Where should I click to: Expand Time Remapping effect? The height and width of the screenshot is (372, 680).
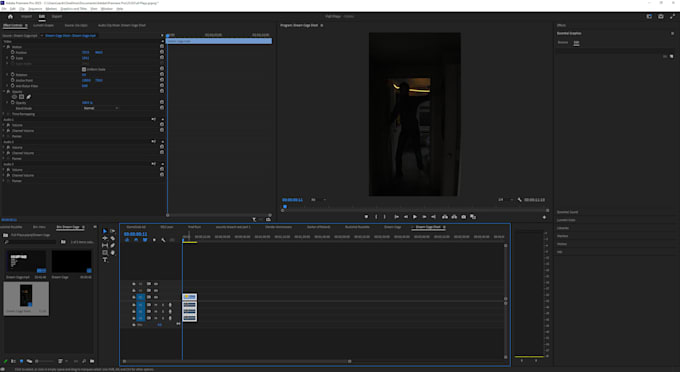[x=4, y=114]
